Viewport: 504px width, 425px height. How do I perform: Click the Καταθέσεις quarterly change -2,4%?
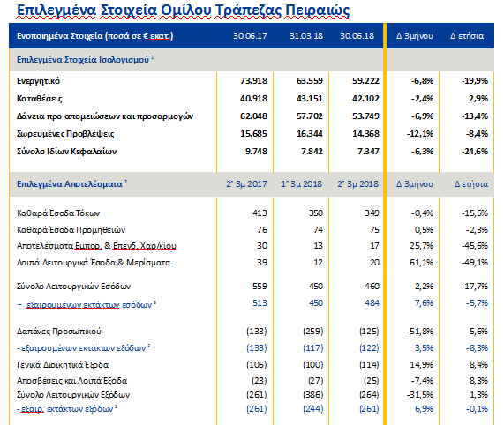(422, 99)
